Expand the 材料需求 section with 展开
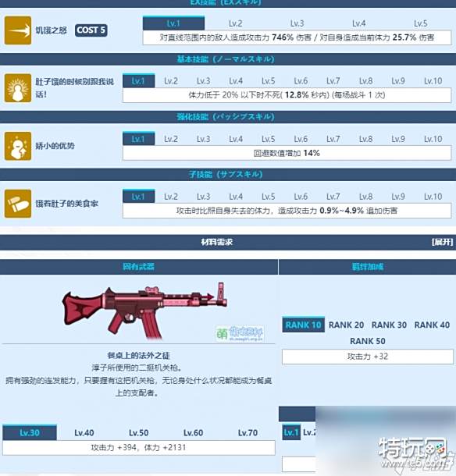Image resolution: width=456 pixels, height=476 pixels. pos(442,242)
